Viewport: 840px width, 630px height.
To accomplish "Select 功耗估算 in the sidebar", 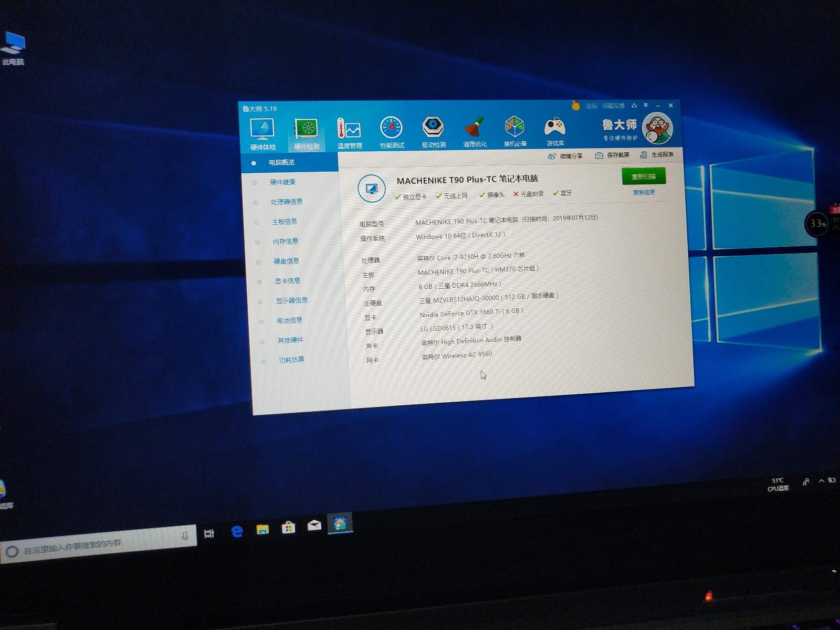I will click(x=291, y=360).
